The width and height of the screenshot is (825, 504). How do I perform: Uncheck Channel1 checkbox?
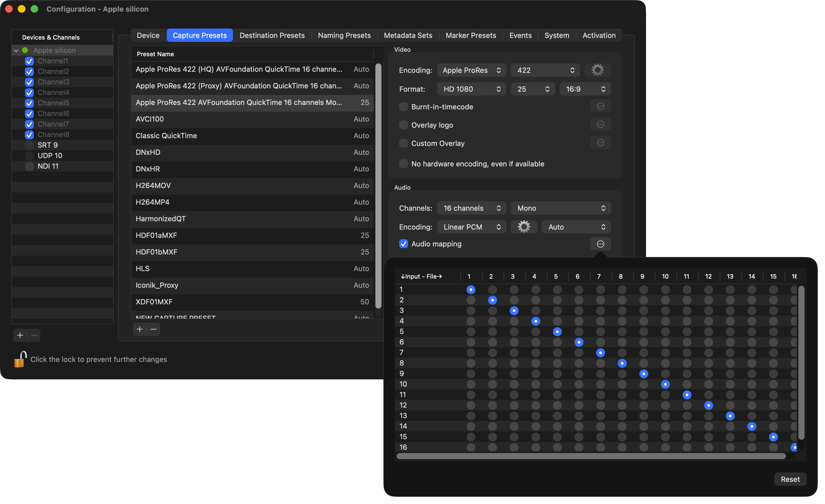[29, 61]
